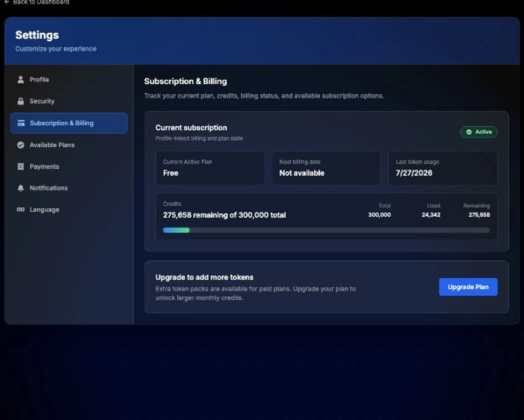
Task: Open the Security settings section
Action: (x=69, y=101)
